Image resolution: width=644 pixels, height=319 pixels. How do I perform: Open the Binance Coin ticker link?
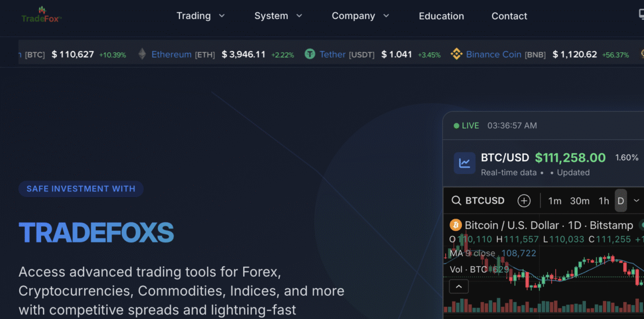click(494, 54)
